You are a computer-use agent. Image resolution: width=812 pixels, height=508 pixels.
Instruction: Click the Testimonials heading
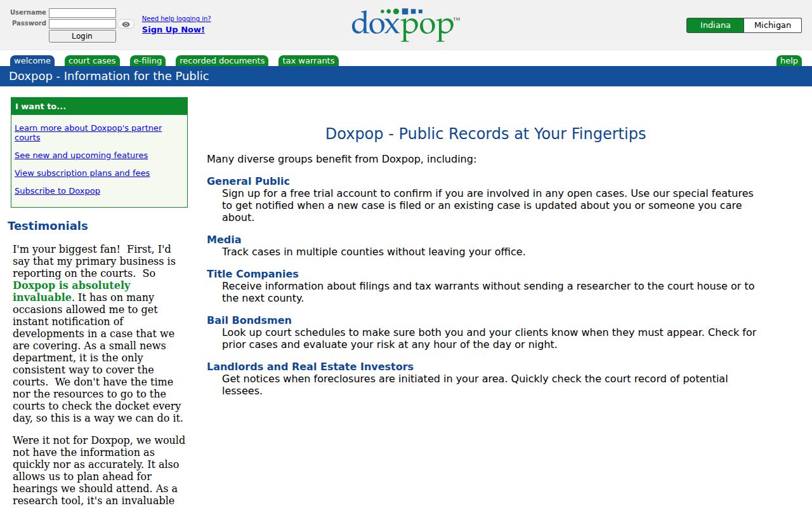[x=48, y=226]
